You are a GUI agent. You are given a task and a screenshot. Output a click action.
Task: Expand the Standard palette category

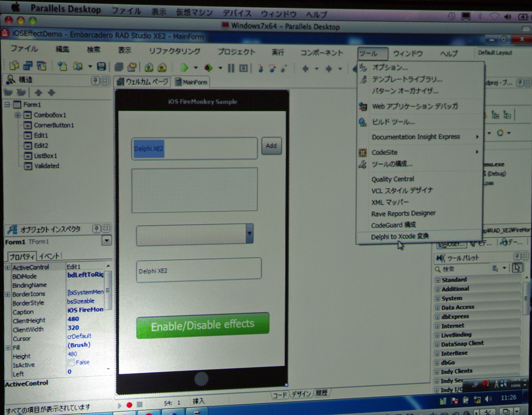coord(438,280)
